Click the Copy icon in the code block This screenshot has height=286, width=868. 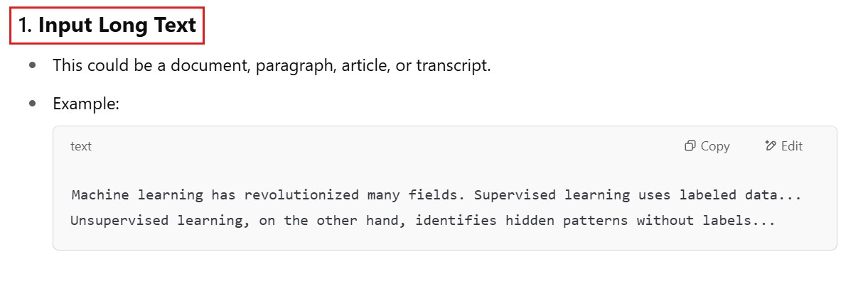[x=690, y=146]
